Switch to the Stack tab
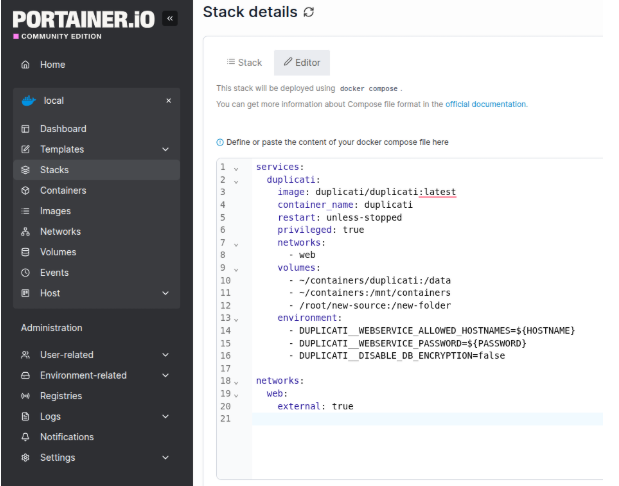Image resolution: width=619 pixels, height=486 pixels. 244,62
